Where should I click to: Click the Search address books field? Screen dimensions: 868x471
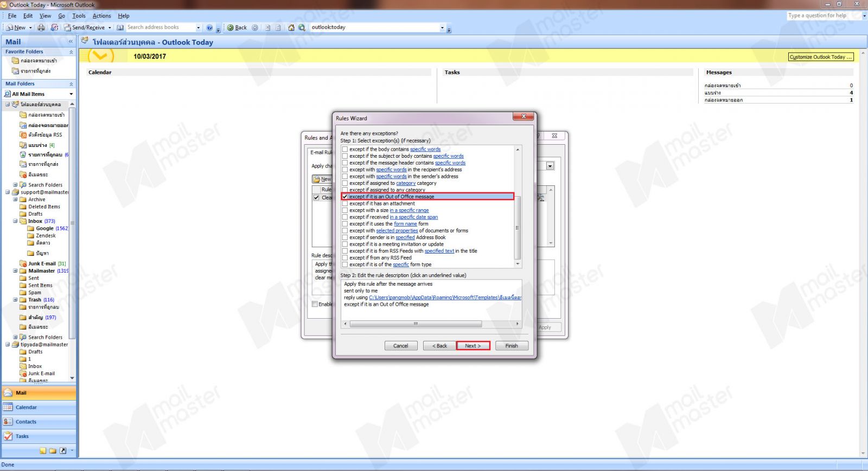(x=160, y=27)
